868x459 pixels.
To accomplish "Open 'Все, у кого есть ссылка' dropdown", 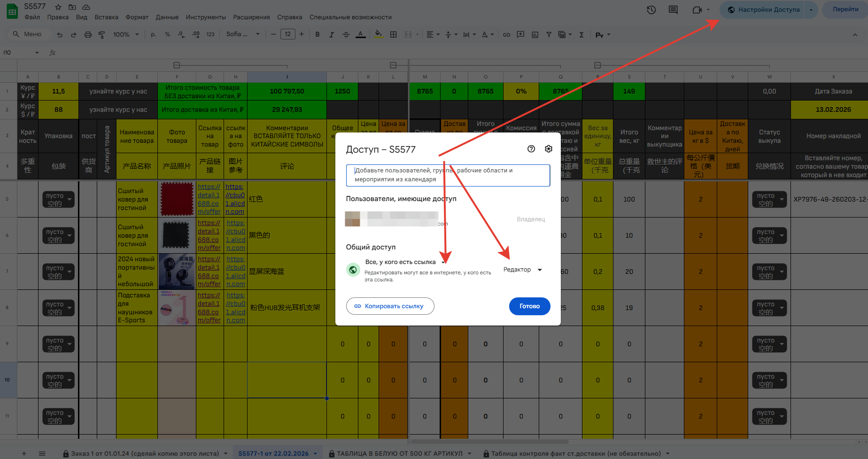I will [405, 262].
